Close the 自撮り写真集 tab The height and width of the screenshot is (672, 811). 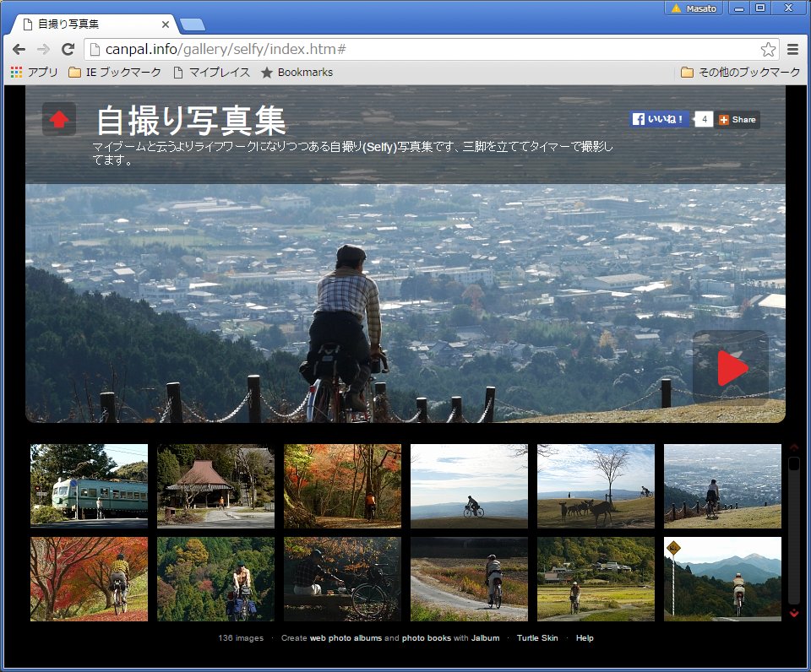165,24
